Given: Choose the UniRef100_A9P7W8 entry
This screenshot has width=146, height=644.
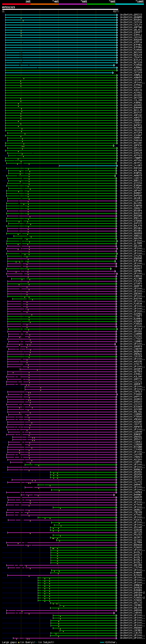Looking at the screenshot, I should pos(131,27).
